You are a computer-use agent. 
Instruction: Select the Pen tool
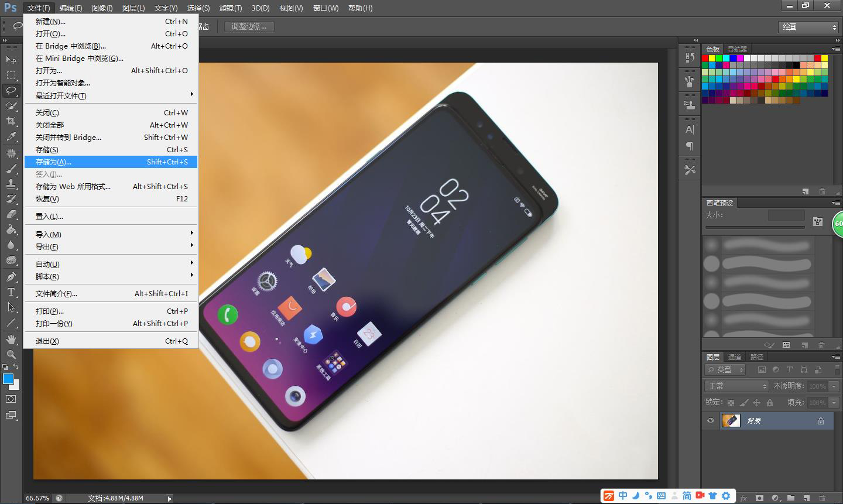(11, 276)
